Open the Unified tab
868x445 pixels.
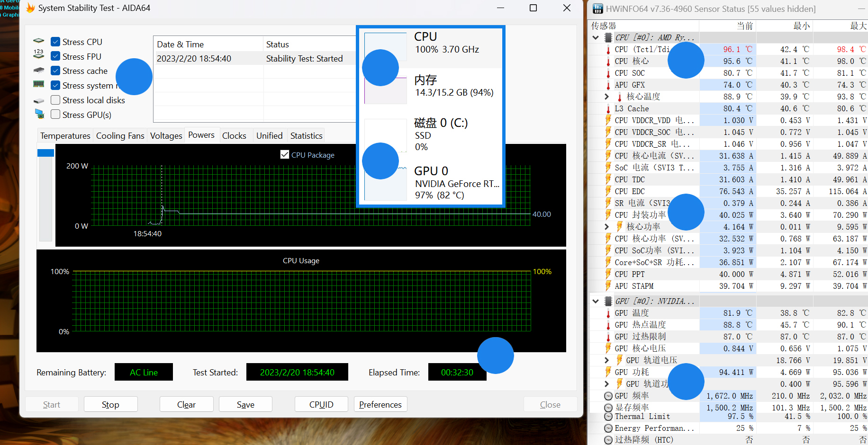coord(270,136)
